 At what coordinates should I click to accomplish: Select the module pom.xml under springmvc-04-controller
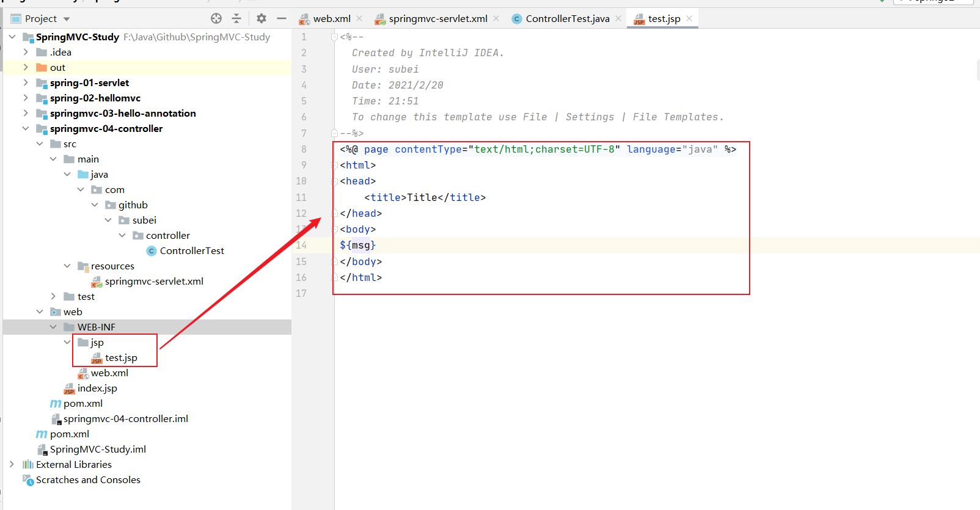82,403
